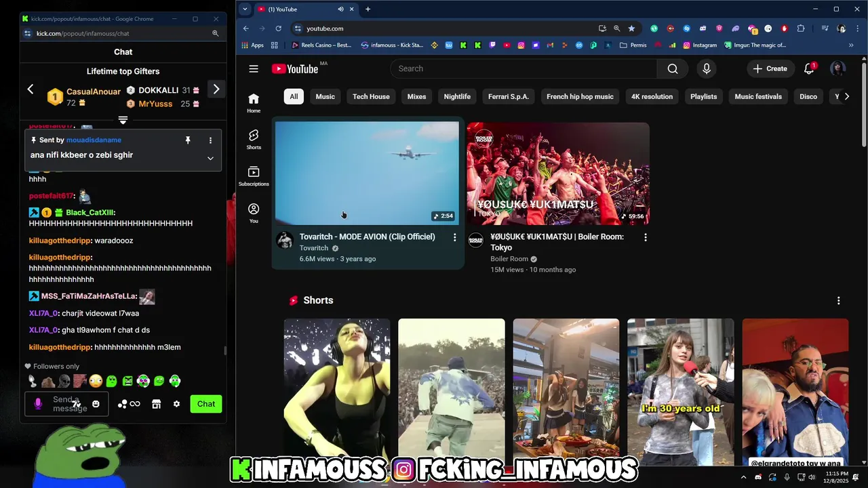The image size is (868, 488).
Task: Select Home in the YouTube sidebar
Action: tap(254, 102)
